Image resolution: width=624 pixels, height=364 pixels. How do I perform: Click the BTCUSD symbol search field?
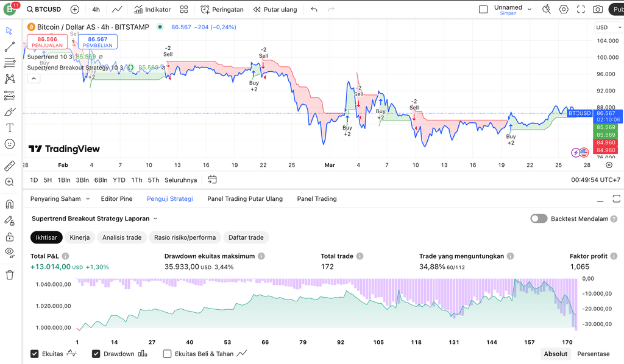(x=43, y=10)
